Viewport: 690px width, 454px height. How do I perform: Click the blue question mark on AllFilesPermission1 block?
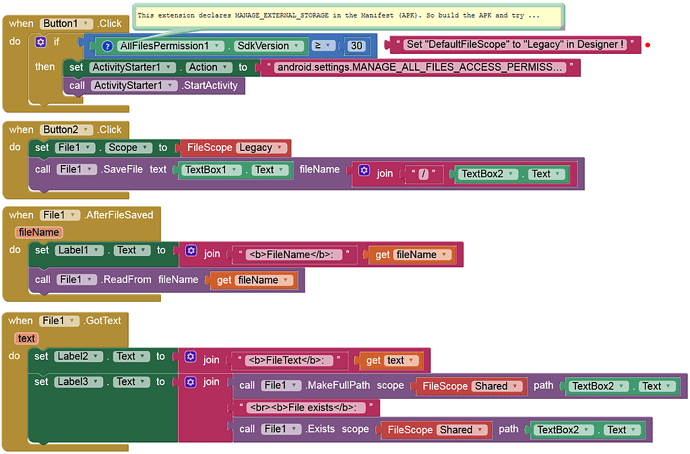(107, 46)
